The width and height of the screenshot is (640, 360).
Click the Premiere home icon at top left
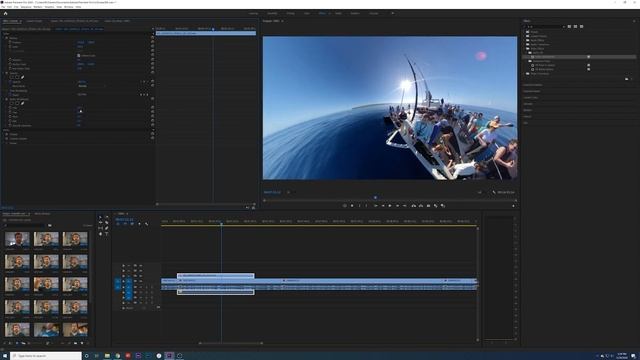[x=5, y=13]
